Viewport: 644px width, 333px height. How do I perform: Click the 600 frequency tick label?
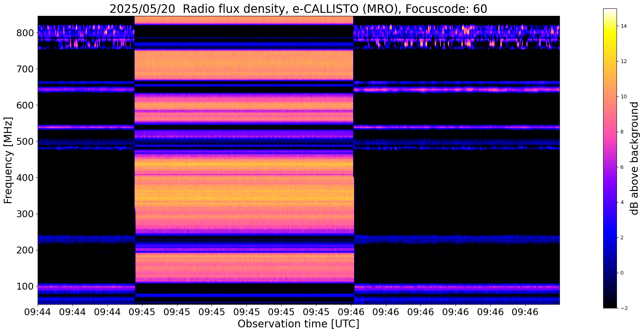pyautogui.click(x=25, y=105)
